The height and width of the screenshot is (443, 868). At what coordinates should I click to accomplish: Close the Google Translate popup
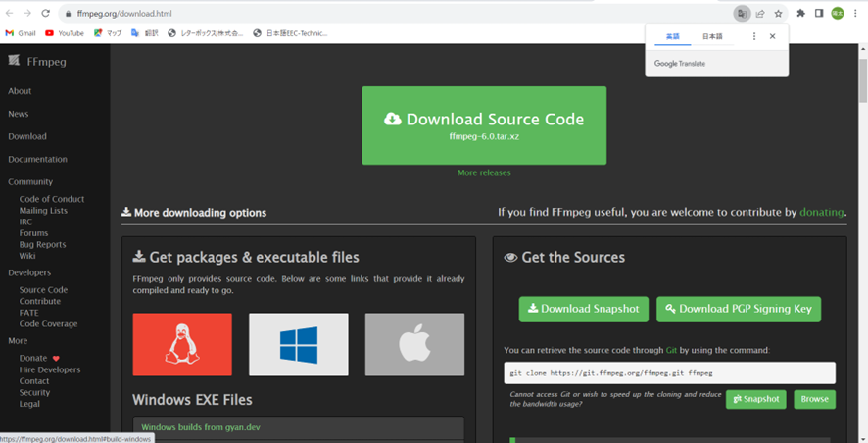(x=772, y=36)
